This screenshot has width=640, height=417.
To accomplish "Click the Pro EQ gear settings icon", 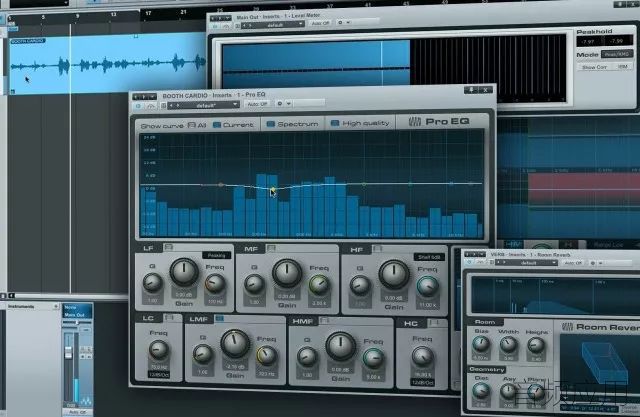I will 280,104.
